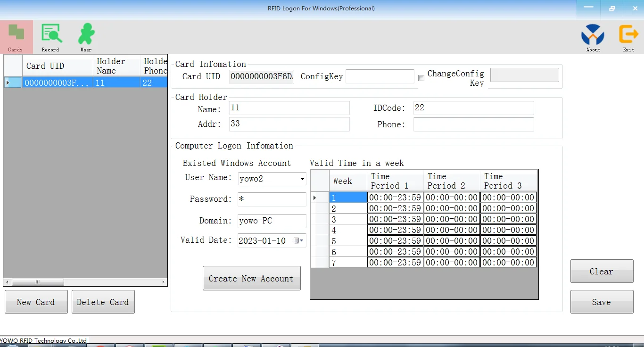Click the Create New Account button
Screen dimensions: 644x347
coord(251,279)
